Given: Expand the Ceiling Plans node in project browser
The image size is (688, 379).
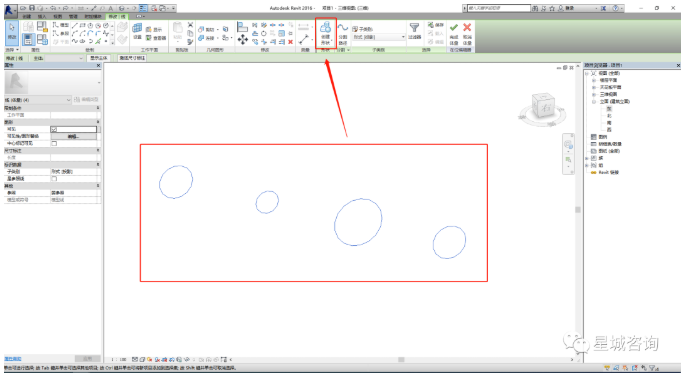Looking at the screenshot, I should 593,87.
